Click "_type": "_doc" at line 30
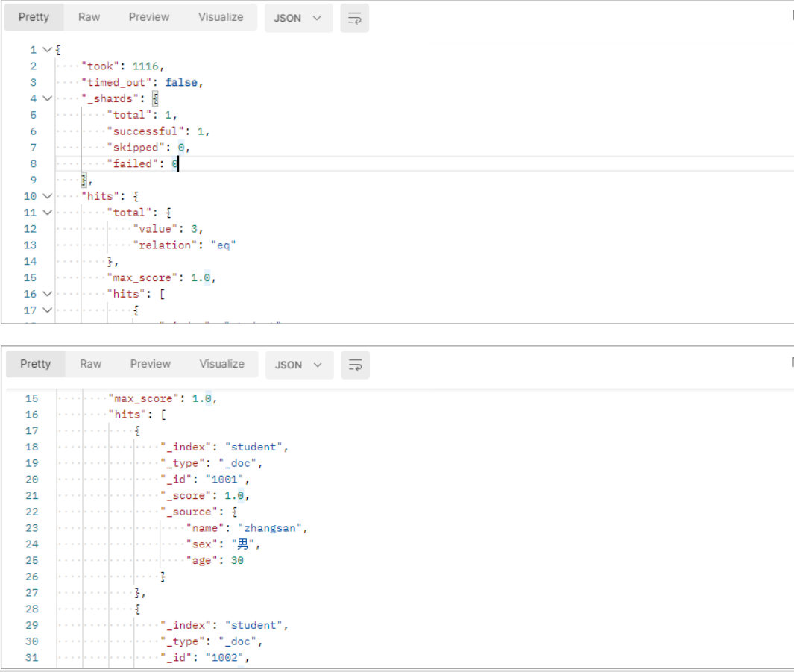 coord(212,641)
